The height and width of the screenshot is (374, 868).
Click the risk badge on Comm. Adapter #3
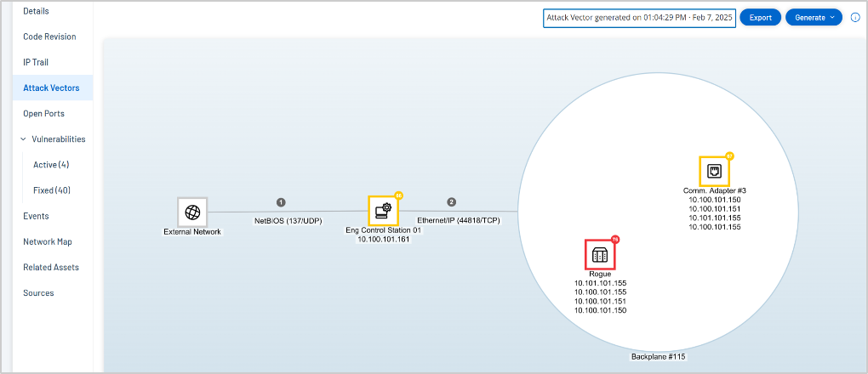click(729, 156)
